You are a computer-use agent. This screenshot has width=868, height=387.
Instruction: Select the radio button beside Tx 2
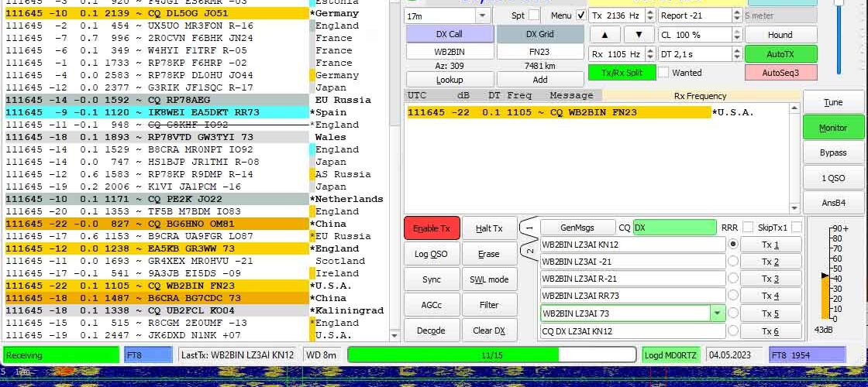point(733,262)
